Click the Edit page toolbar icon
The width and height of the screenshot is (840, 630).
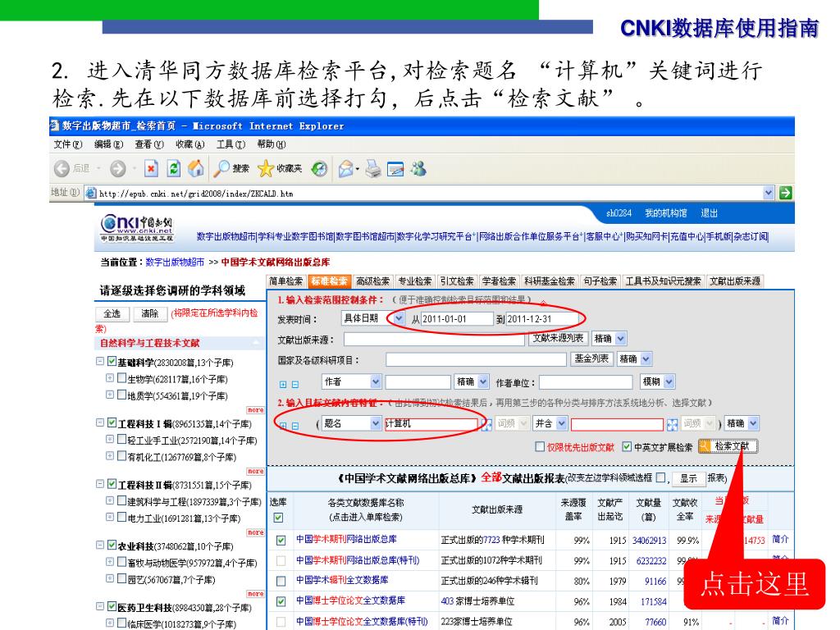click(x=395, y=169)
